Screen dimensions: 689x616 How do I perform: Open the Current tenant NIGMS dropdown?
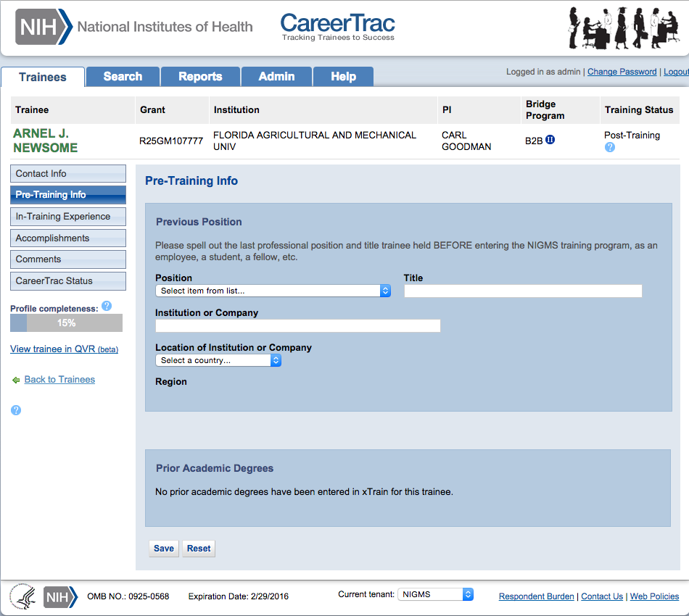[x=435, y=594]
